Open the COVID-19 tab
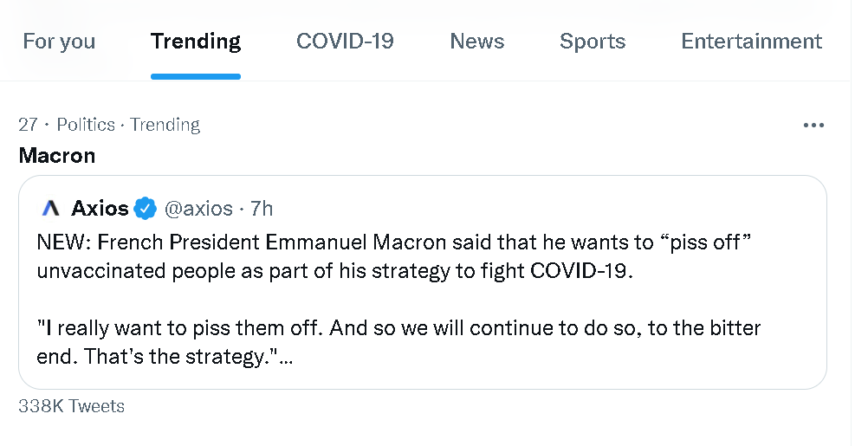 (x=345, y=42)
